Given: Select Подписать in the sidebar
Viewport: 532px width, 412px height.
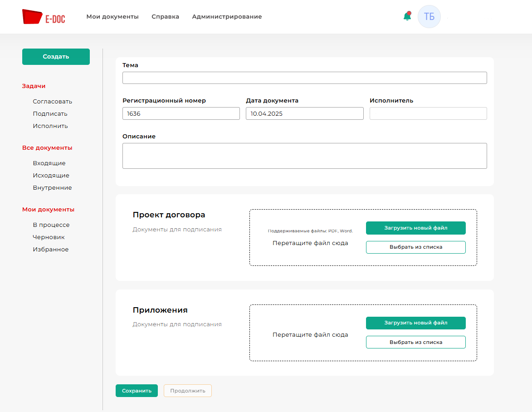Looking at the screenshot, I should [50, 114].
